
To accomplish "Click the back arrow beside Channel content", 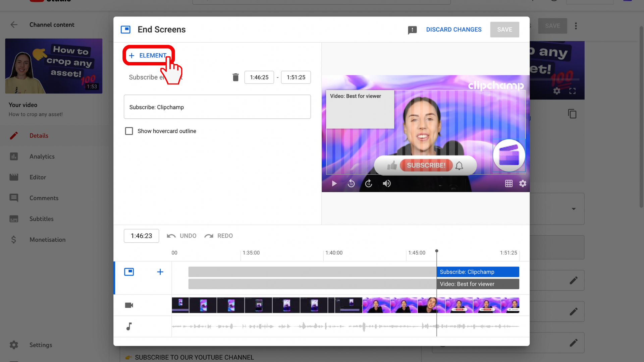I will 14,24.
